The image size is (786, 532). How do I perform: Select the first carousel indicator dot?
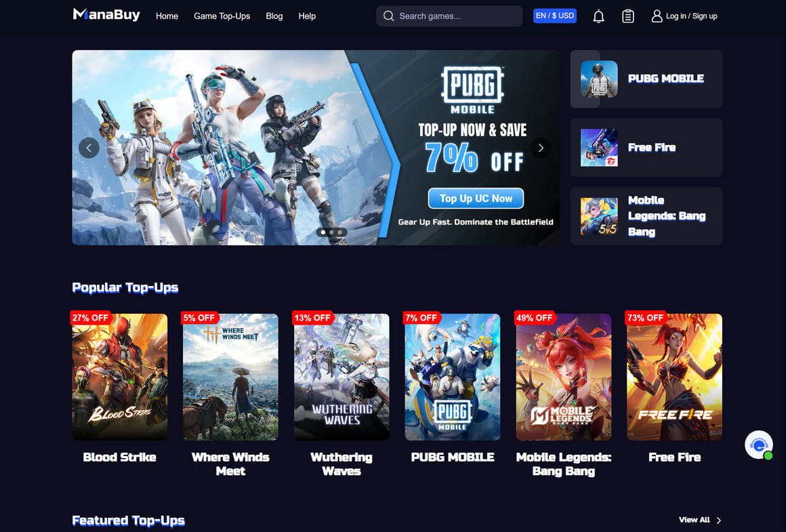pos(322,232)
